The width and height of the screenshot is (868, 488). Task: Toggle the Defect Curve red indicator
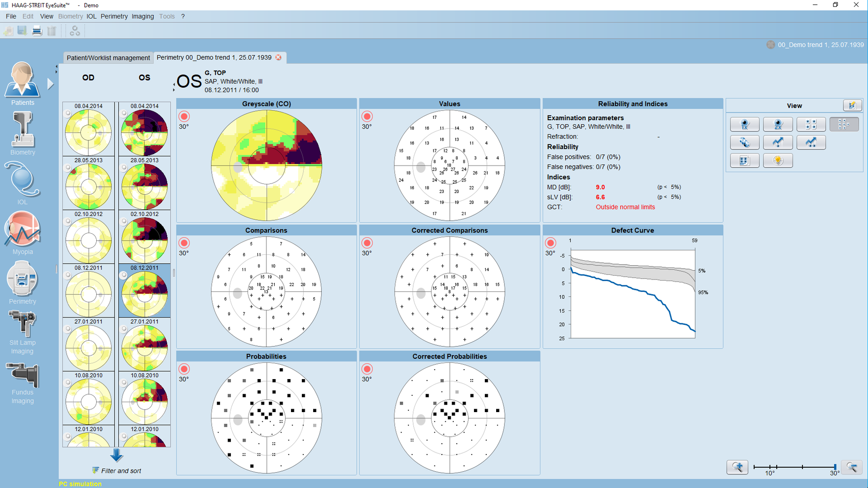click(x=550, y=243)
